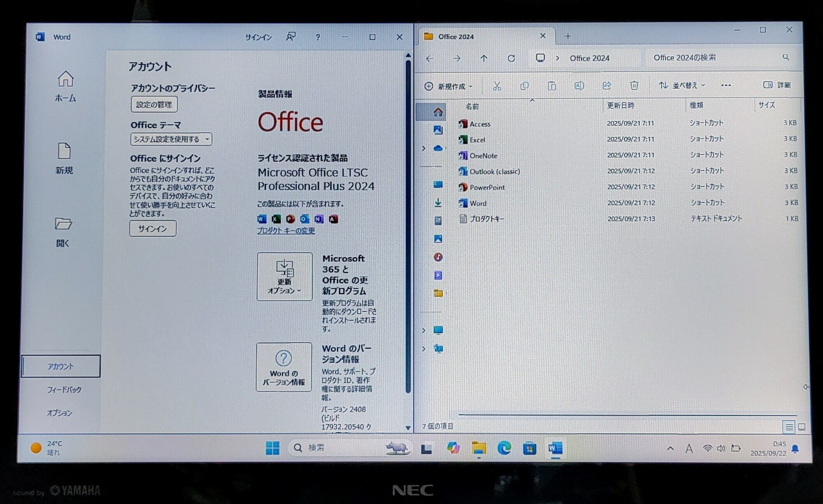Open the Feedback icon in Word title bar
The image size is (823, 504).
coord(290,37)
